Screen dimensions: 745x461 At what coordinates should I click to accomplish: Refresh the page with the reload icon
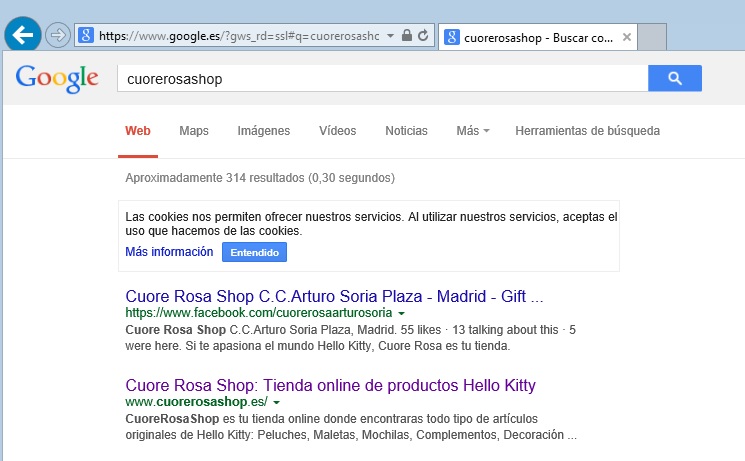423,35
